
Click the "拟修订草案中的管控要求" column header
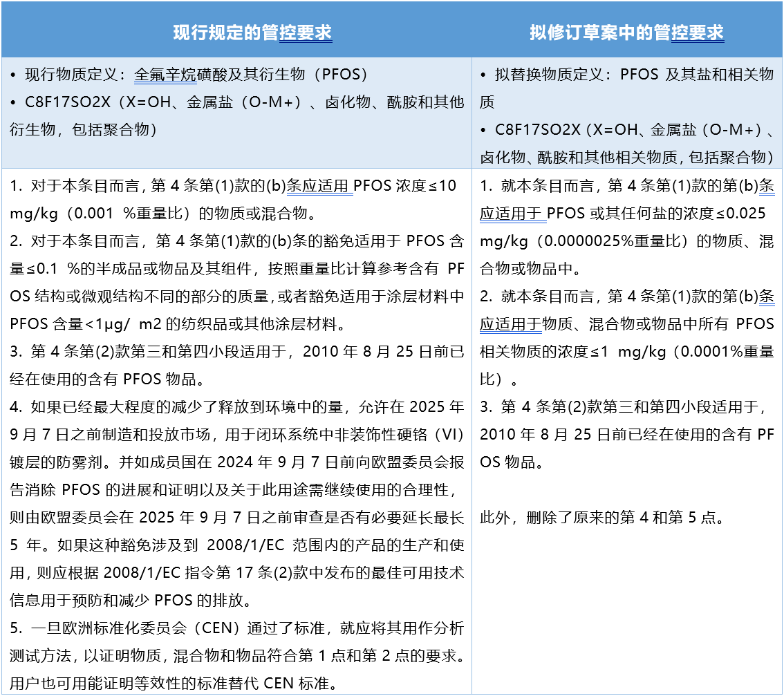[x=626, y=30]
